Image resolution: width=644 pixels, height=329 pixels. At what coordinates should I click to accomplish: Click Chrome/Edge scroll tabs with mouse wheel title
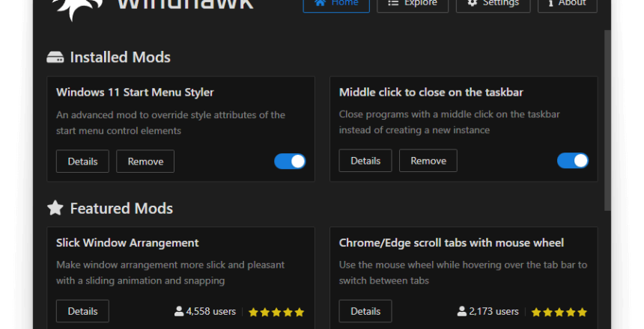click(x=451, y=243)
